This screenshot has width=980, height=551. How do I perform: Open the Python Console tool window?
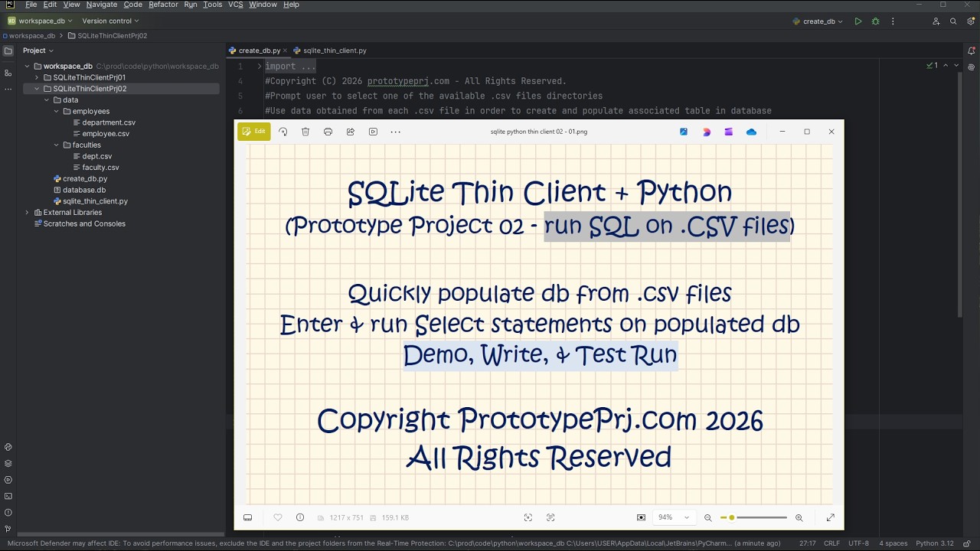pos(8,447)
